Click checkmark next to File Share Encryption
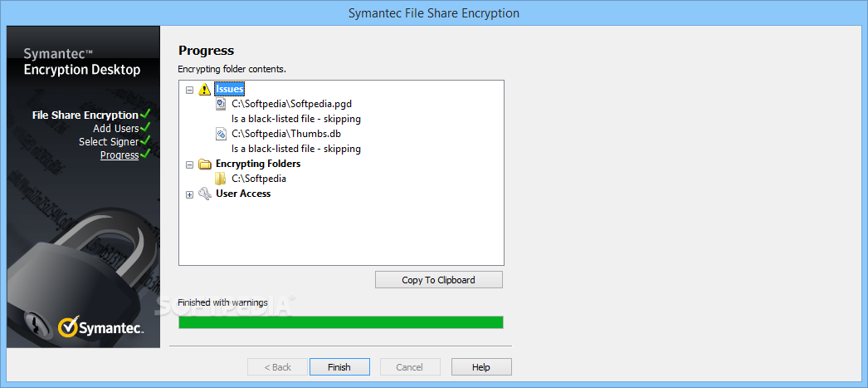Viewport: 868px width, 388px height. tap(145, 114)
